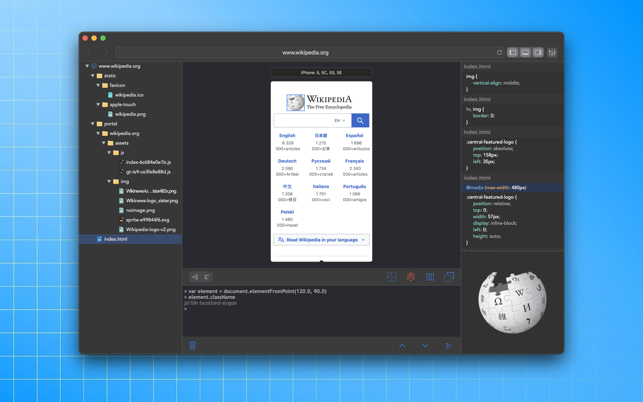
Task: Open the iPhone 5, 5C, 5S, SE device selector
Action: click(x=322, y=73)
